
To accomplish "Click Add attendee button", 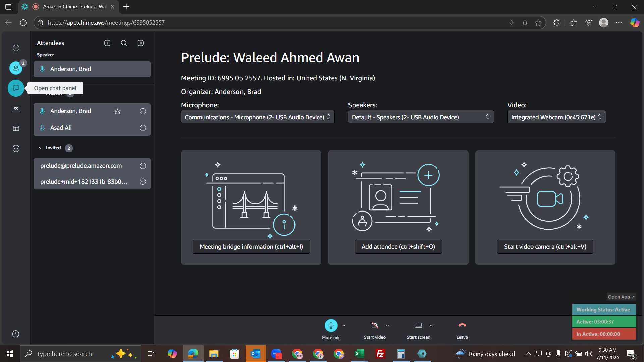I will pos(398,247).
